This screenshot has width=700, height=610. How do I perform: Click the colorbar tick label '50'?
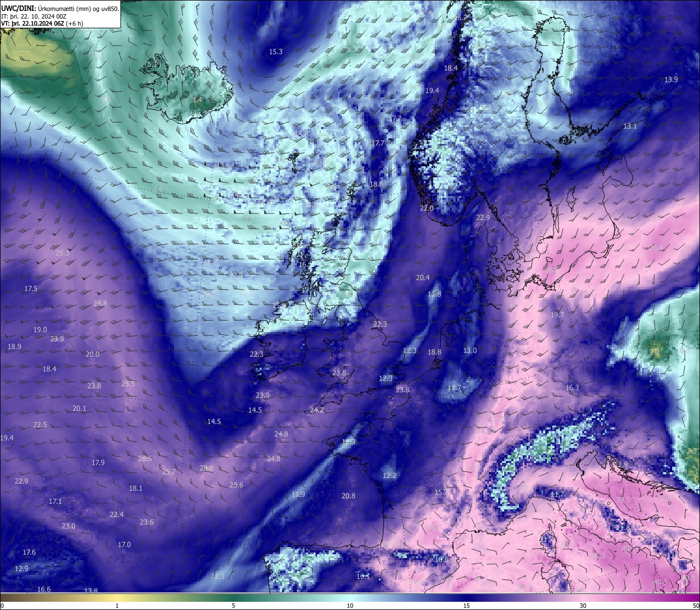coord(695,606)
